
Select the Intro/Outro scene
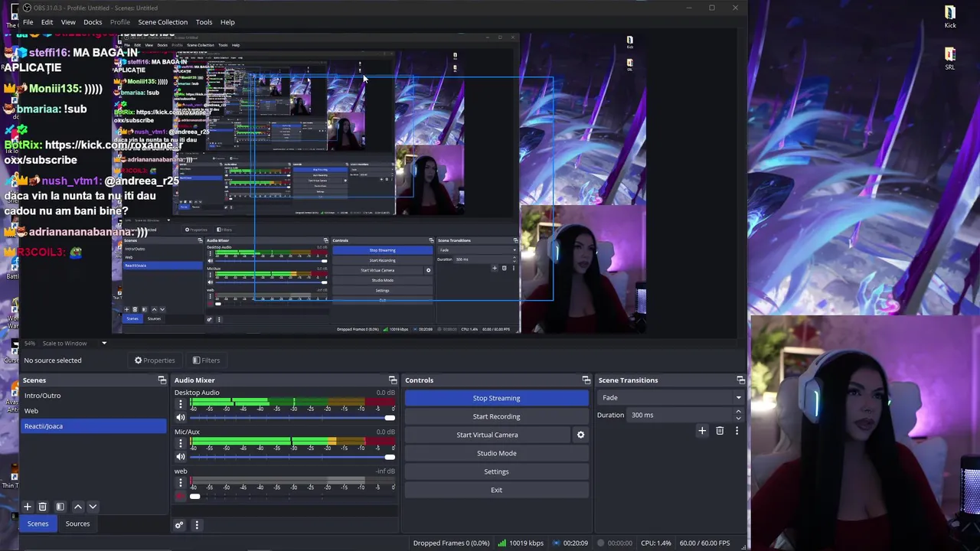point(93,396)
